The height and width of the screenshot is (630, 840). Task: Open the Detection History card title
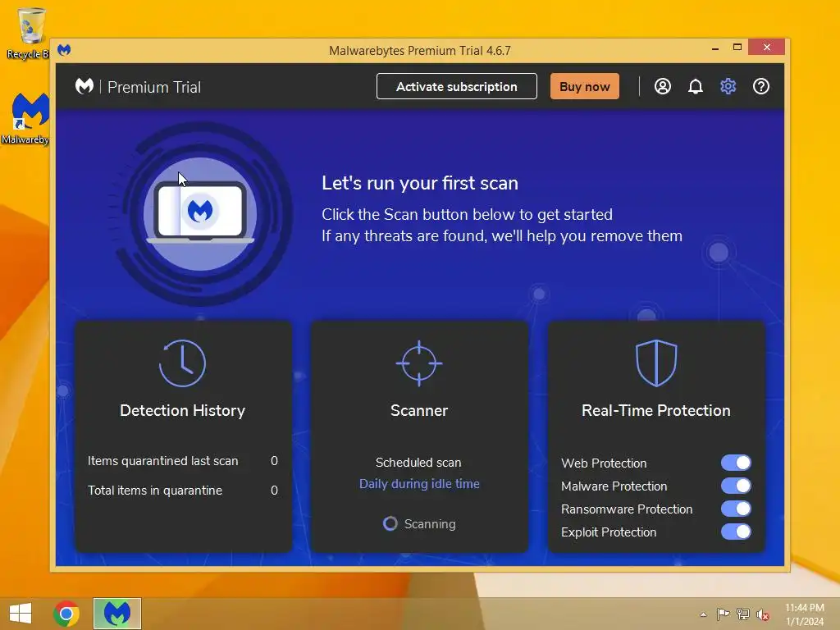pyautogui.click(x=182, y=410)
